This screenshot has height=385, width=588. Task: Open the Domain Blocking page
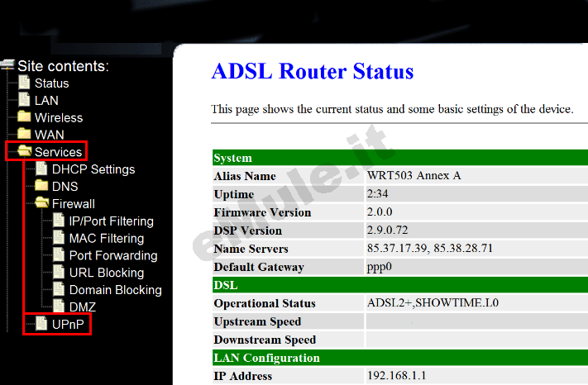[116, 290]
